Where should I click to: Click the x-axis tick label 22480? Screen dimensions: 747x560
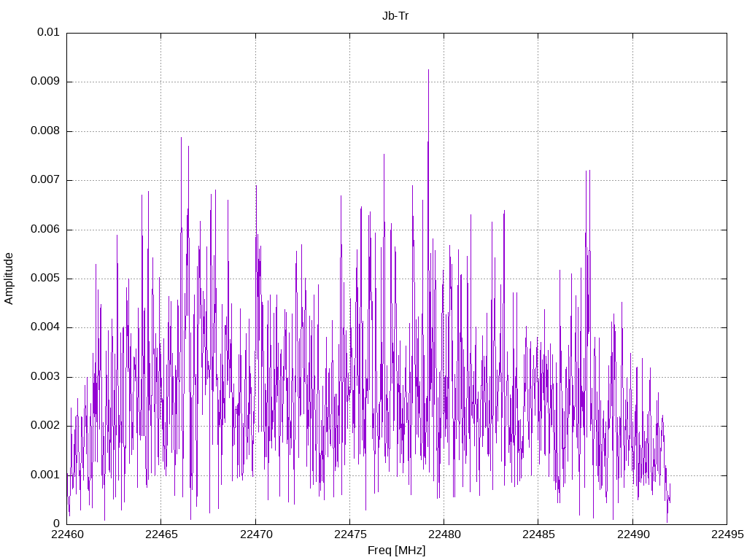(444, 534)
